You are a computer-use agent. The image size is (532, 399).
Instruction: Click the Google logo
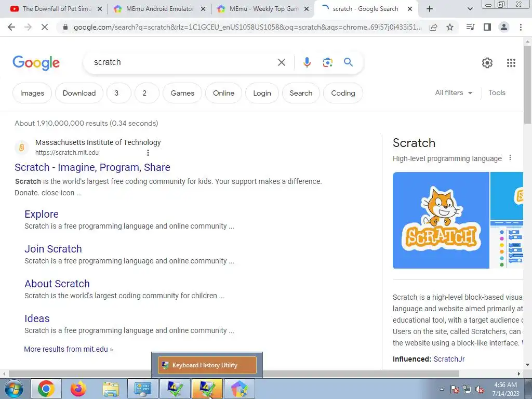click(36, 63)
